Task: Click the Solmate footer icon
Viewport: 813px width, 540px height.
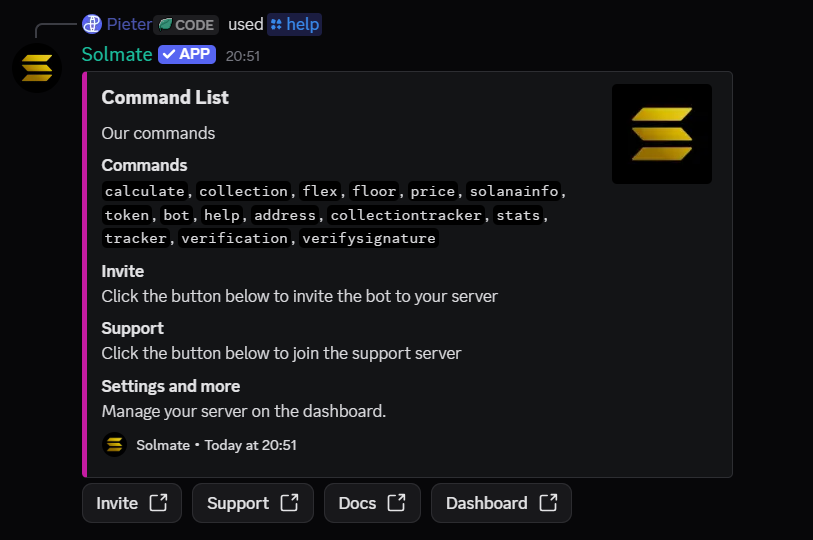Action: 115,445
